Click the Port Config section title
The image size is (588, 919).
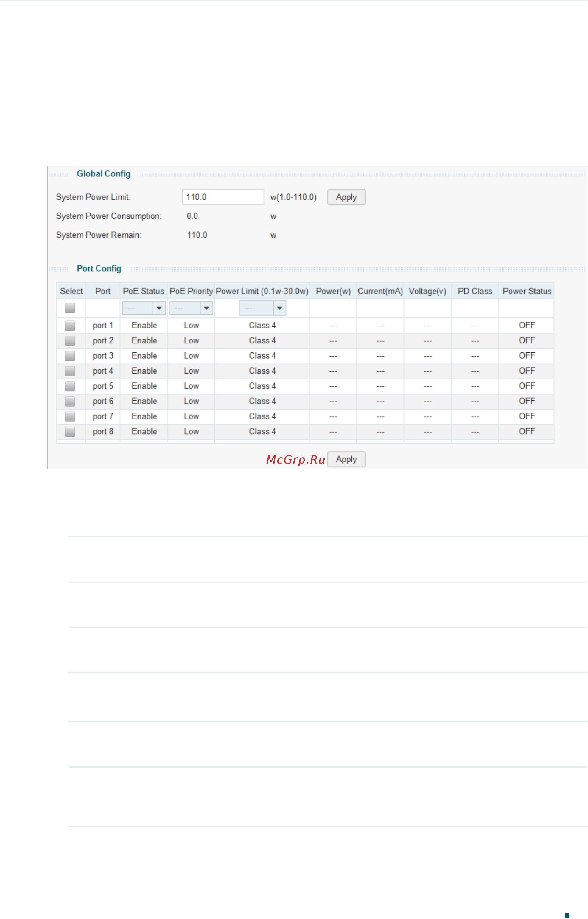(99, 269)
